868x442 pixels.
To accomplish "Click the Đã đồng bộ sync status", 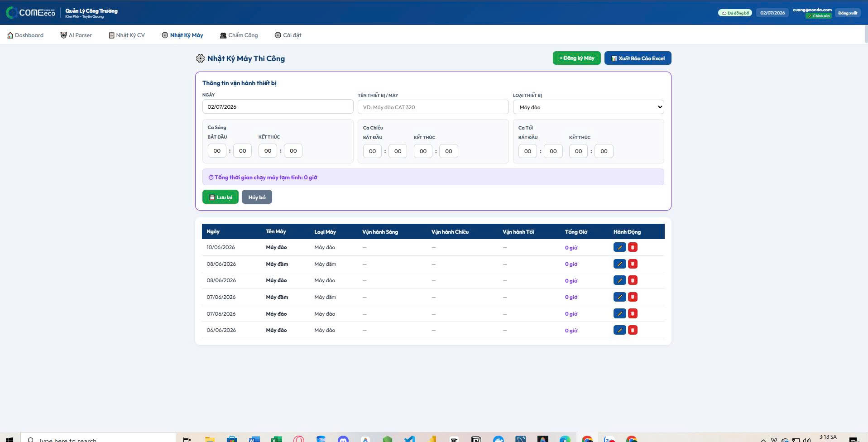I will (735, 13).
